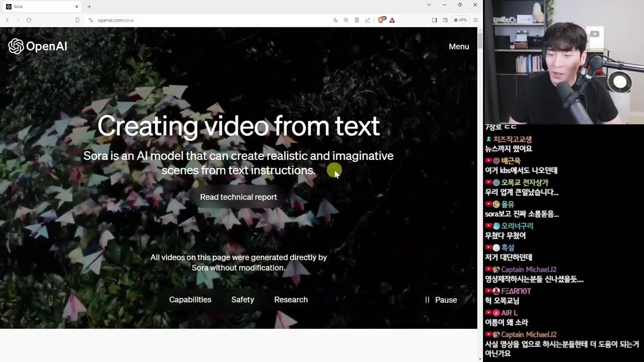Translate this page icon
The height and width of the screenshot is (362, 644).
pyautogui.click(x=335, y=20)
